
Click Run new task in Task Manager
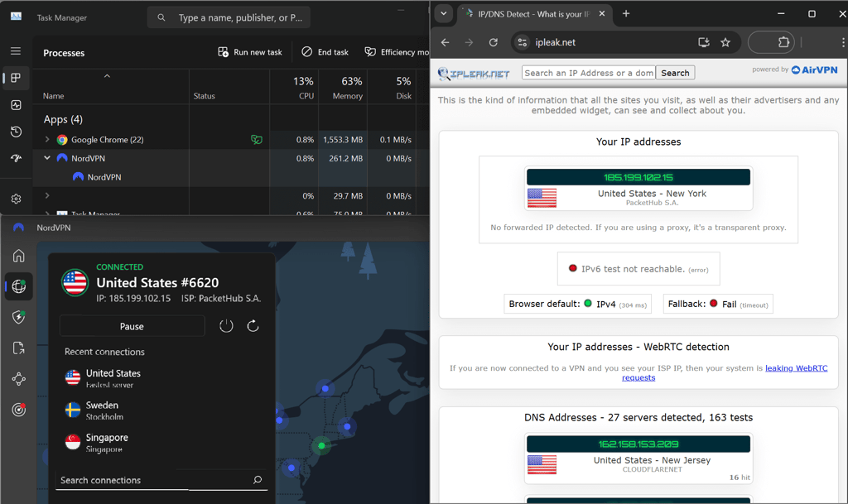pyautogui.click(x=250, y=52)
